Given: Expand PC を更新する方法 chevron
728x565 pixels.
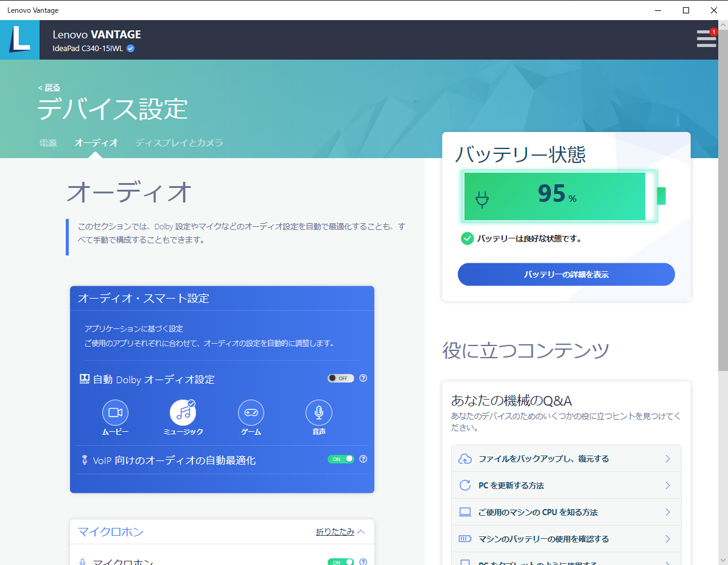Looking at the screenshot, I should 668,485.
